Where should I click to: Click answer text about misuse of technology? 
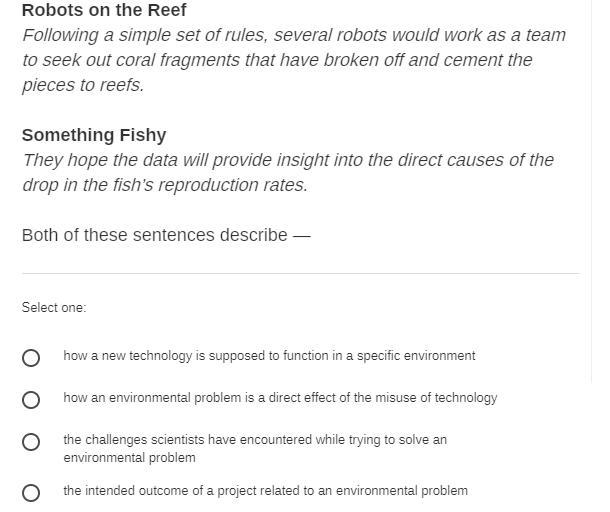coord(280,398)
